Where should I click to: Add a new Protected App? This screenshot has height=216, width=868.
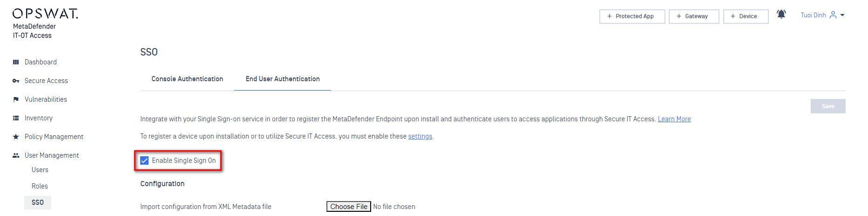click(632, 16)
